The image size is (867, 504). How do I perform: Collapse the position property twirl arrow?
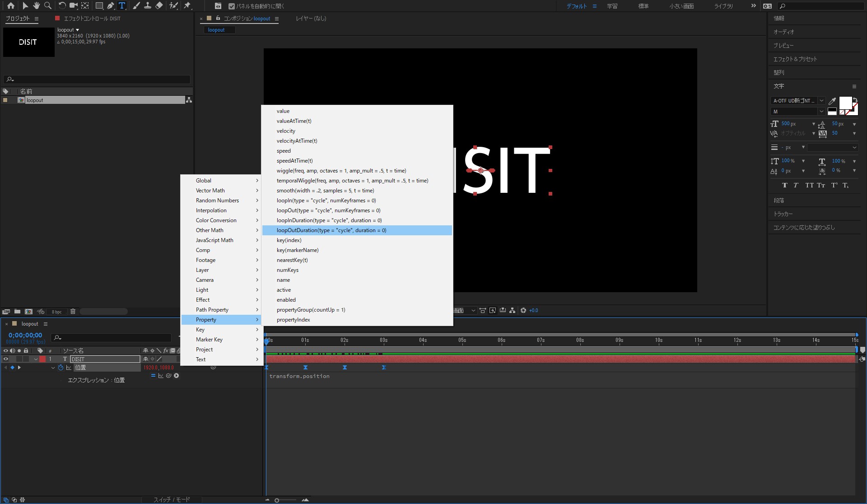point(53,368)
